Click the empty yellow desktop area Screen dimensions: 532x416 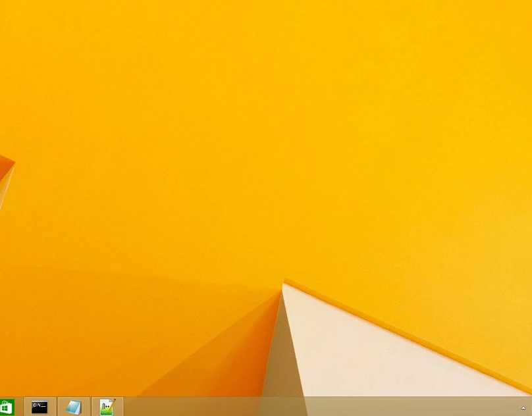(263, 132)
